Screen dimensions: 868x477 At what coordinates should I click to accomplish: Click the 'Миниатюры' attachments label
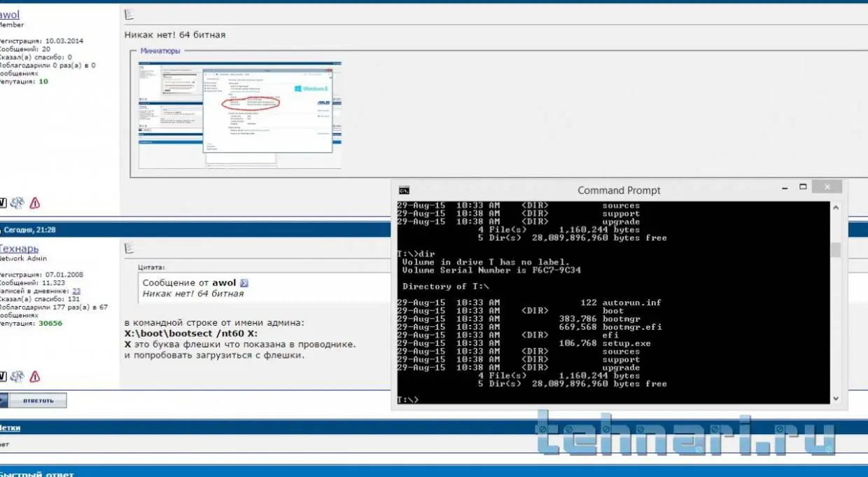coord(160,51)
